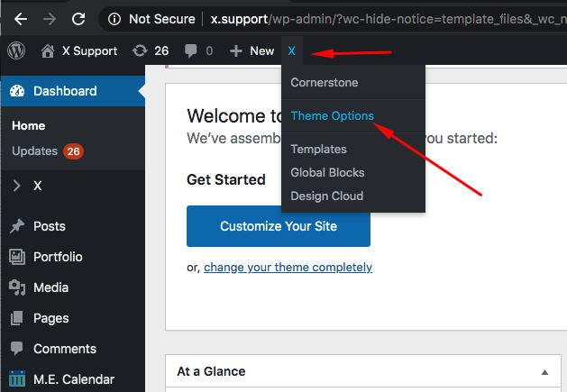Select Cornerstone in the dropdown menu

pyautogui.click(x=325, y=82)
